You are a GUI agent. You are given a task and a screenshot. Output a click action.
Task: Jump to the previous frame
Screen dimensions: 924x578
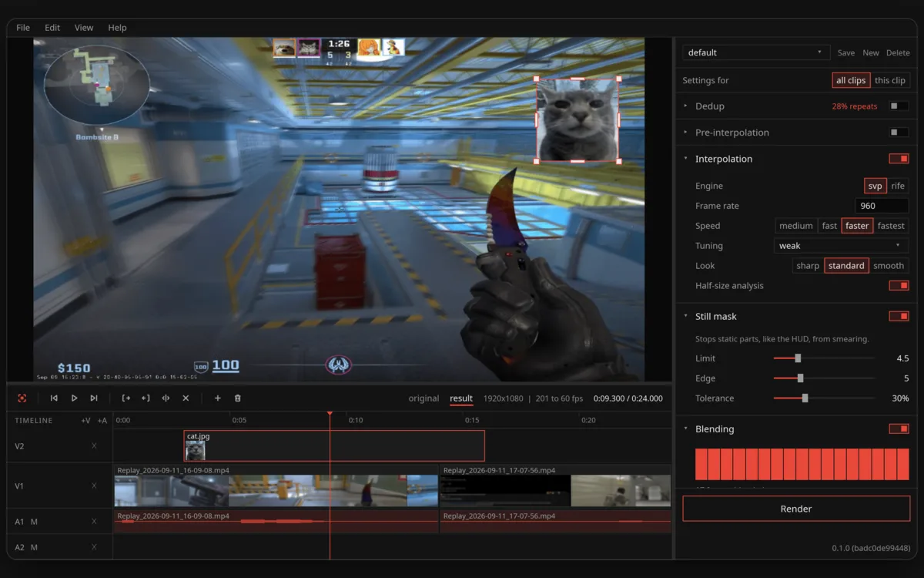click(x=54, y=398)
